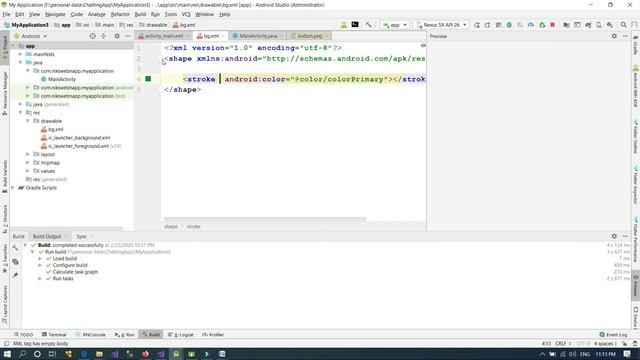Open the Run tool window button
The image size is (640, 360).
pos(124,334)
